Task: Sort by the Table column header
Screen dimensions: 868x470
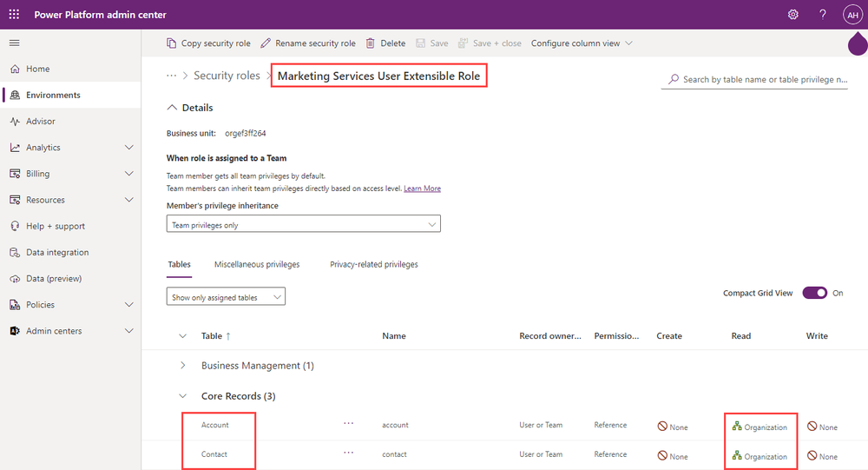Action: [216, 336]
